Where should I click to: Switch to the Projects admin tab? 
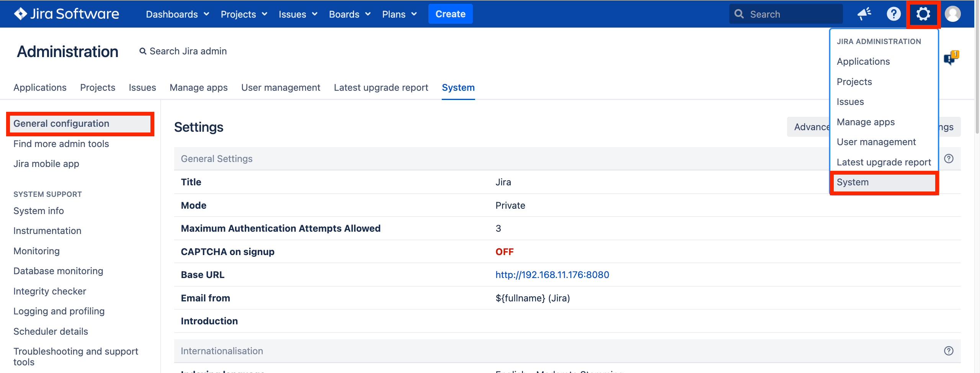tap(98, 88)
